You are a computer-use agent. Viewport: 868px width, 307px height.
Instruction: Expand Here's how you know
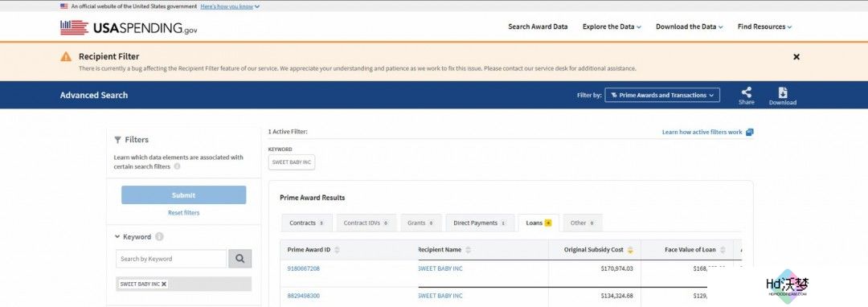[230, 6]
